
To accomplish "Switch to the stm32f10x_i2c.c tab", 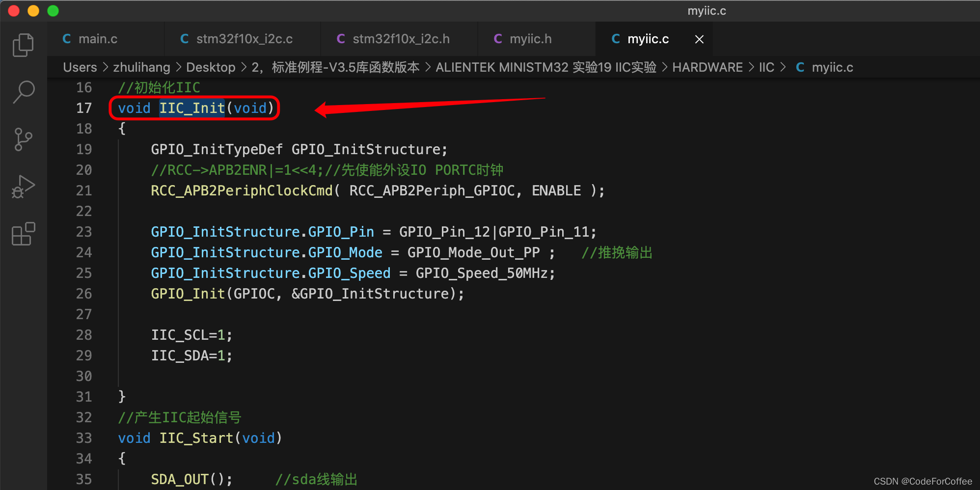I will pos(244,39).
